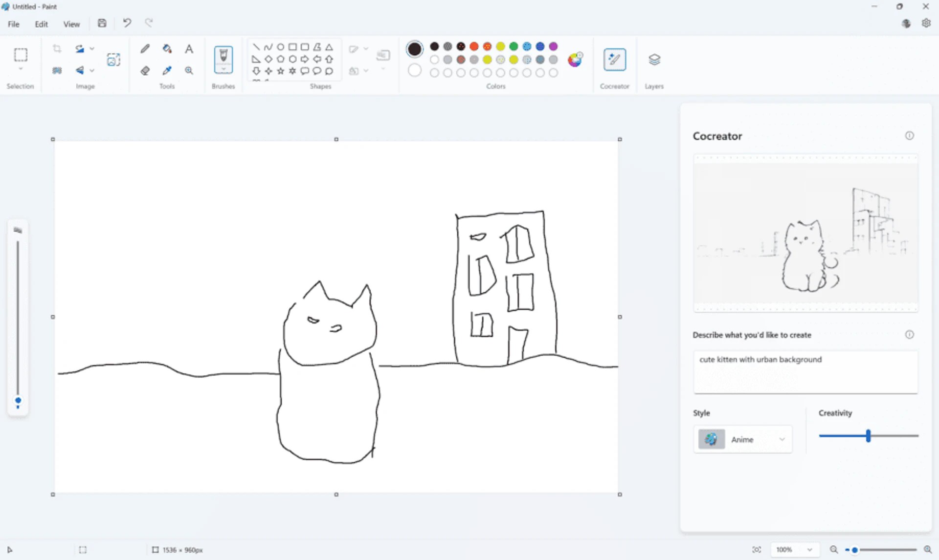This screenshot has width=939, height=560.
Task: Choose the Color picker eyedropper tool
Action: point(167,71)
